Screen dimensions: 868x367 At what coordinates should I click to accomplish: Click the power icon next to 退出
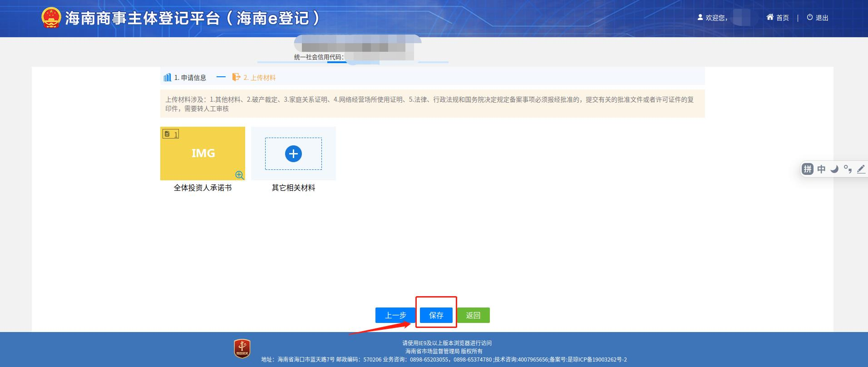[810, 17]
